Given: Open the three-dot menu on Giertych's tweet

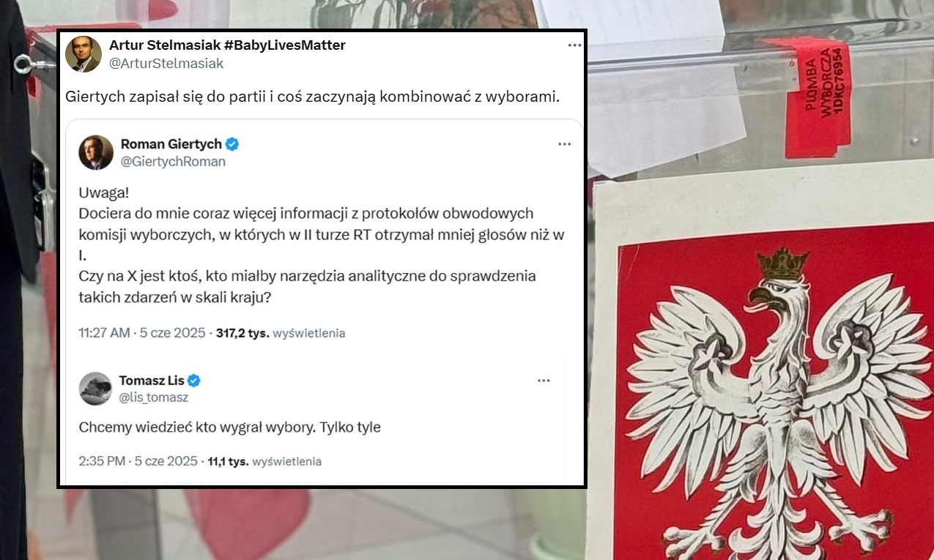Looking at the screenshot, I should (564, 144).
